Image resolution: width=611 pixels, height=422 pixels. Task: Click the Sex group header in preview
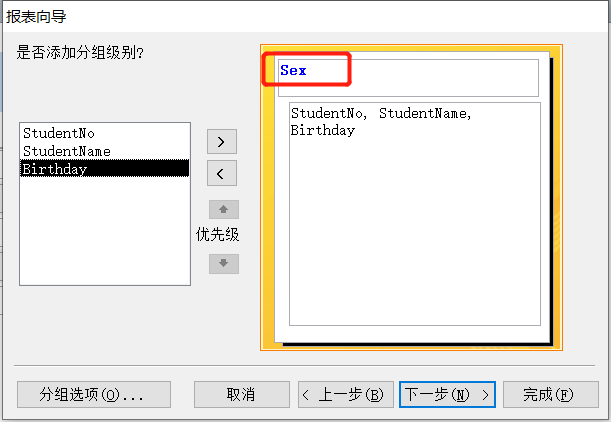(293, 71)
